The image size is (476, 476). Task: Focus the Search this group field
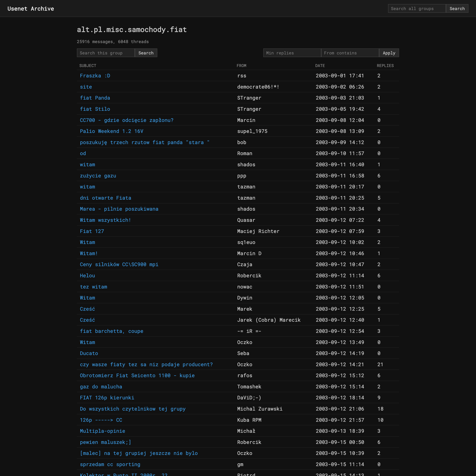(106, 53)
